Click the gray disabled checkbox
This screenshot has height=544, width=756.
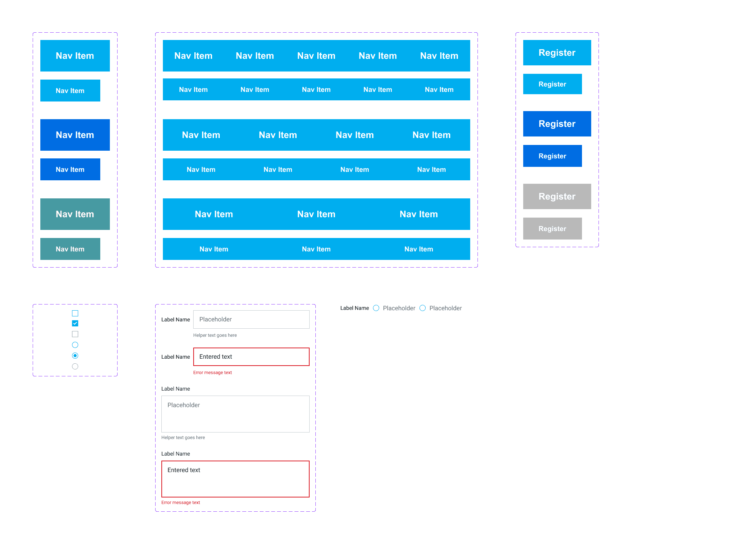tap(75, 334)
